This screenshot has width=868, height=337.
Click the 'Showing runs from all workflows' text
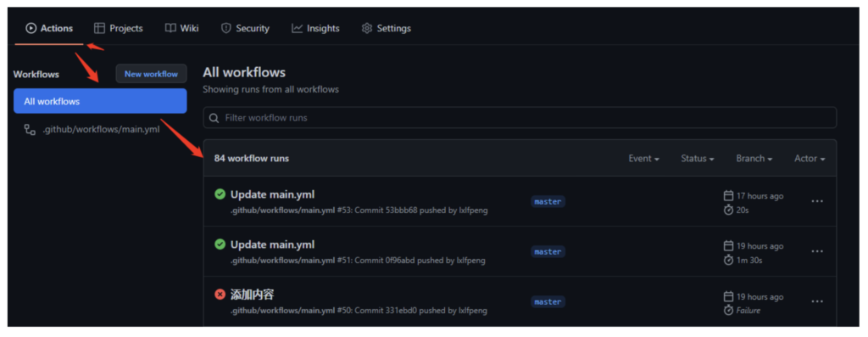coord(270,89)
